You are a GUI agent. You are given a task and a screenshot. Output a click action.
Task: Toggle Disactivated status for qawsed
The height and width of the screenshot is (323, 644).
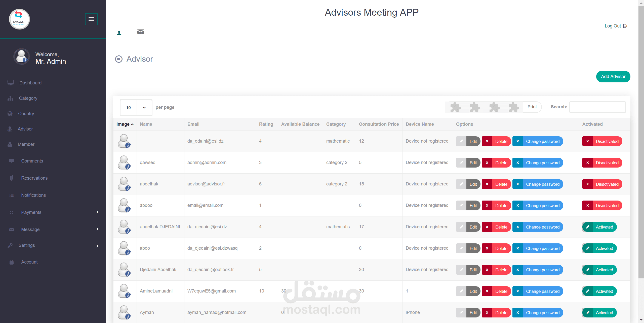click(x=602, y=163)
